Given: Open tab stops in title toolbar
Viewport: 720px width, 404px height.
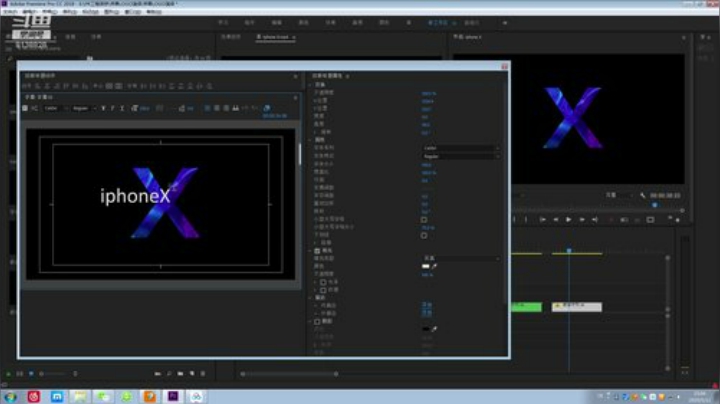Looking at the screenshot, I should pos(236,108).
